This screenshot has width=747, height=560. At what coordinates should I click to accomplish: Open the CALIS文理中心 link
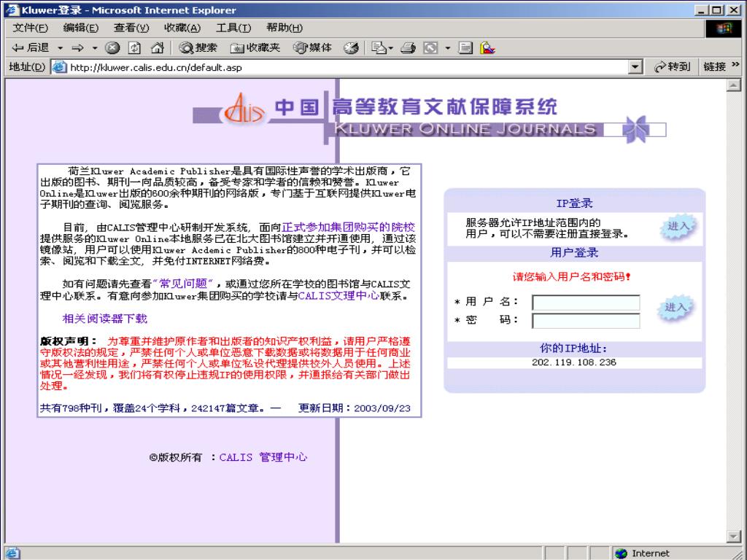point(338,296)
